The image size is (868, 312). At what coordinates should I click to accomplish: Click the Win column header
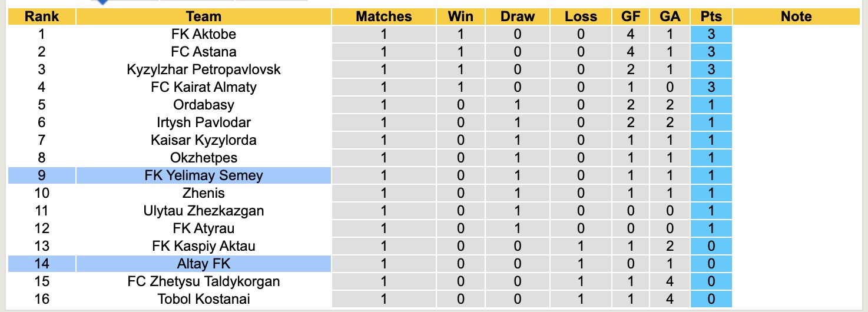460,16
